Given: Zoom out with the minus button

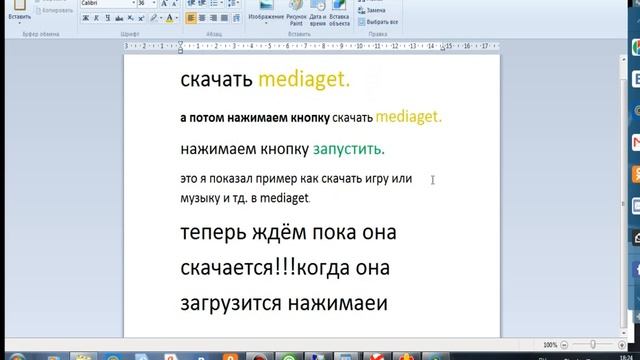Looking at the screenshot, I should [x=564, y=345].
